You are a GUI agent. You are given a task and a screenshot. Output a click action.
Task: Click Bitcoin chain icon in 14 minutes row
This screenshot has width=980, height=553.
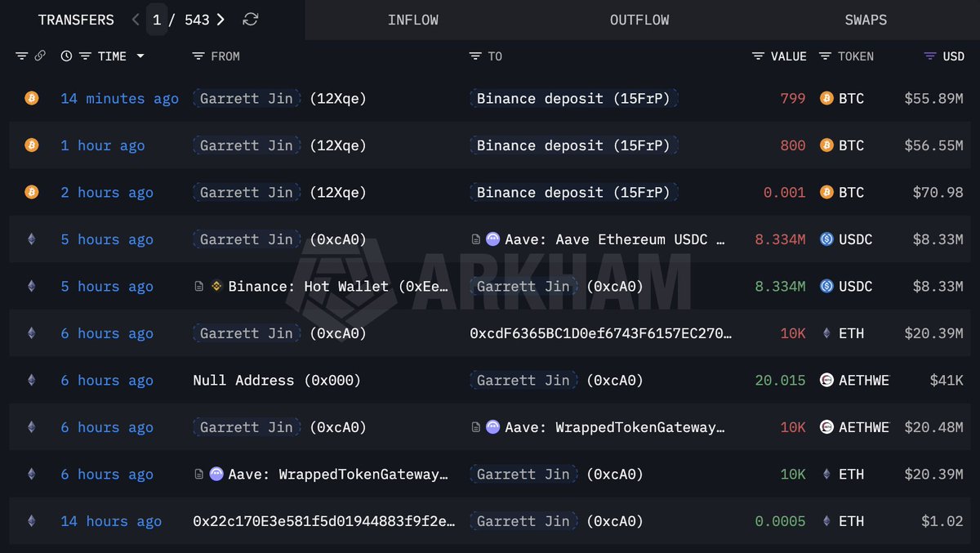32,98
